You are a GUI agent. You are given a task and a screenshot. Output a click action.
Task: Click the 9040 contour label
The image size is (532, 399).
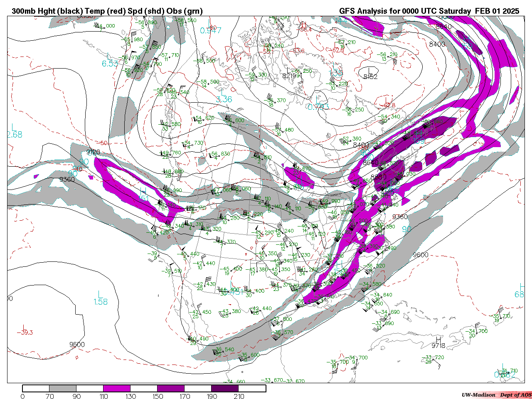tap(443, 27)
